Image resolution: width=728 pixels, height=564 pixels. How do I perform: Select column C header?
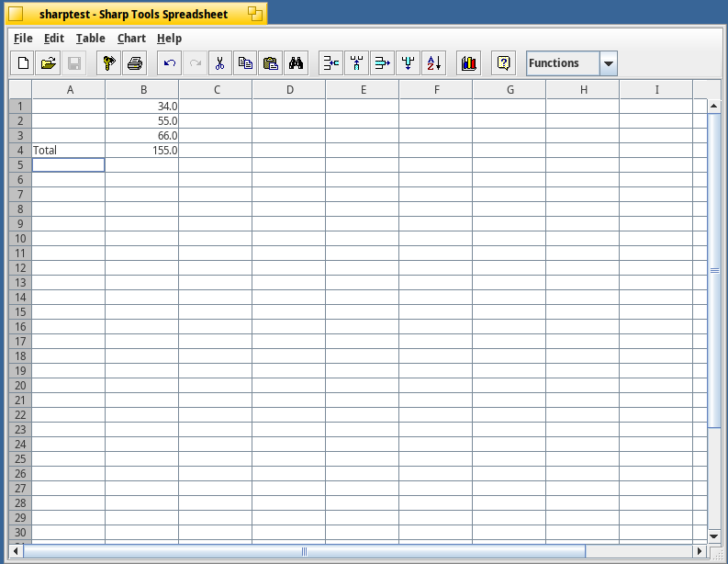216,90
